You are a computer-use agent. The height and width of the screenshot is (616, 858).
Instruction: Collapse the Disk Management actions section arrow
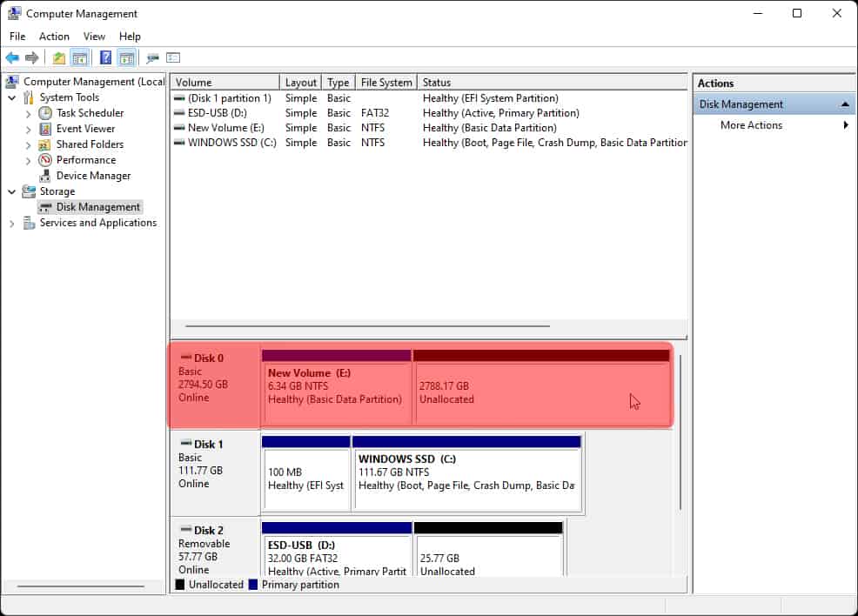pyautogui.click(x=845, y=104)
